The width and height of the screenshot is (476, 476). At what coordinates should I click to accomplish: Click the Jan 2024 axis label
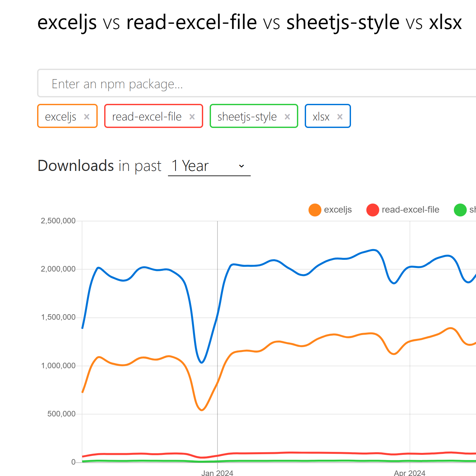pos(217,473)
